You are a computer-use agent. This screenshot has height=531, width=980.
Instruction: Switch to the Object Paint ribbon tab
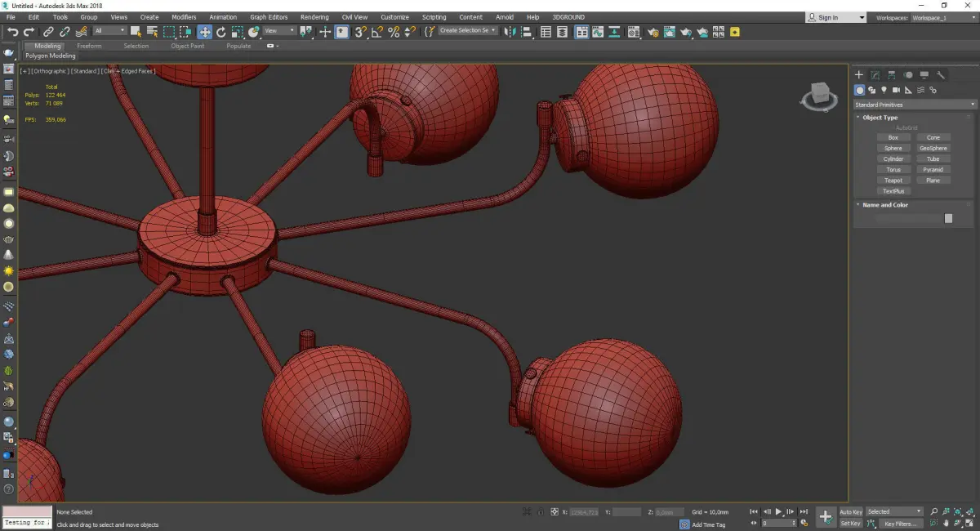[188, 46]
